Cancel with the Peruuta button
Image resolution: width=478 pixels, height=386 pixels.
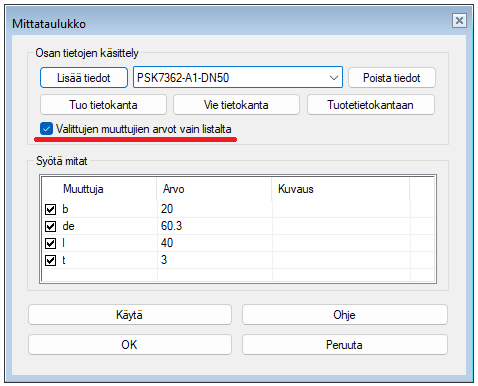click(344, 345)
